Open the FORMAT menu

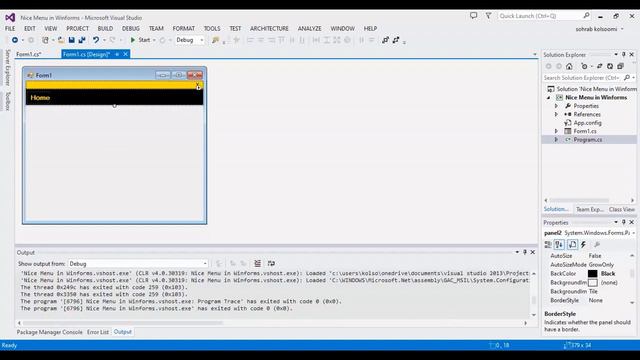(x=184, y=29)
